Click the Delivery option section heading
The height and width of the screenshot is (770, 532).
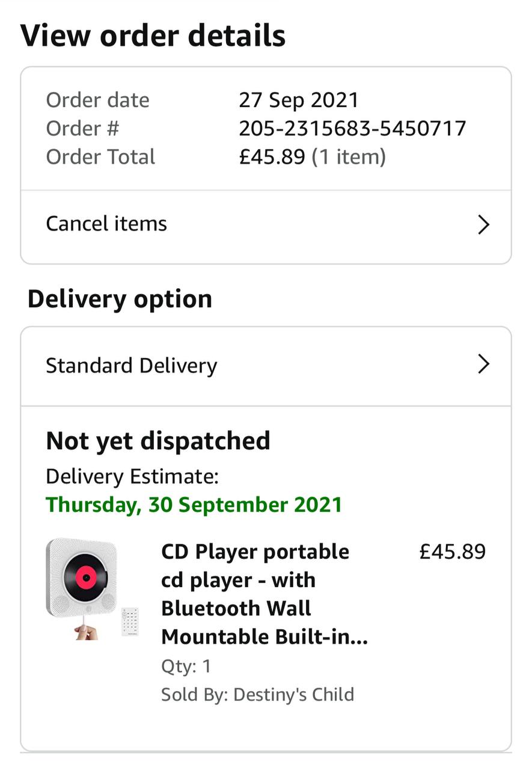point(120,299)
